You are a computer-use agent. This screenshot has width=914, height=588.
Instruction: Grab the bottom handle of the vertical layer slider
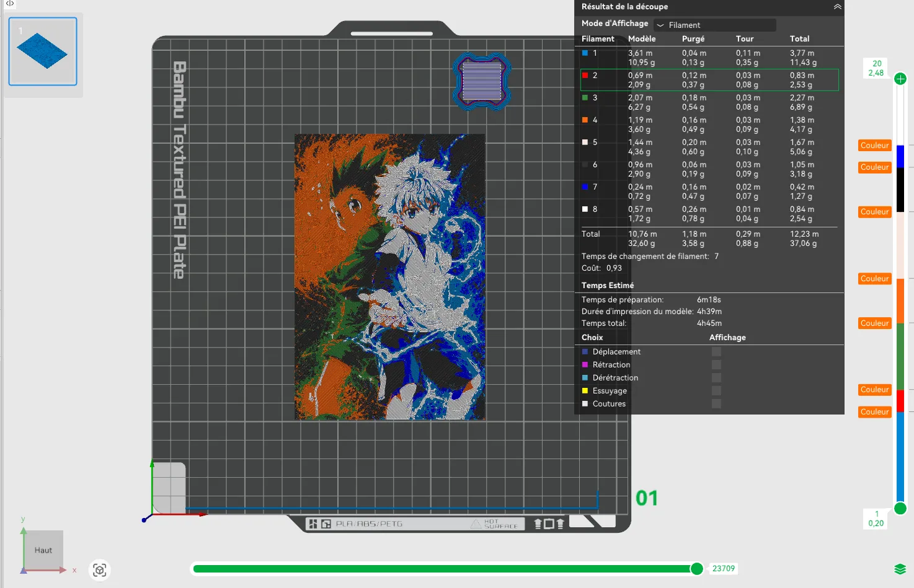coord(900,509)
